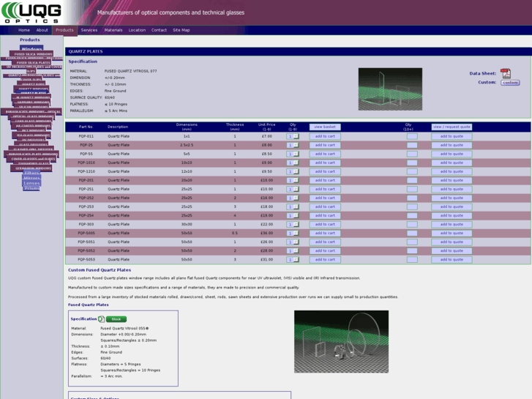The height and width of the screenshot is (399, 532).
Task: Open quantity dropdown for FQP-251
Action: 293,190
